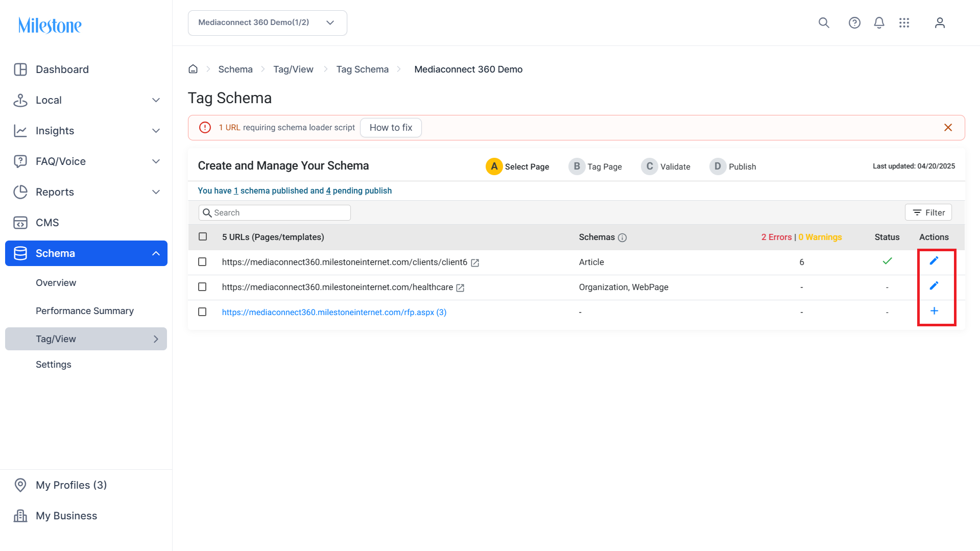Click the Validate step label
This screenshot has width=980, height=551.
[675, 166]
